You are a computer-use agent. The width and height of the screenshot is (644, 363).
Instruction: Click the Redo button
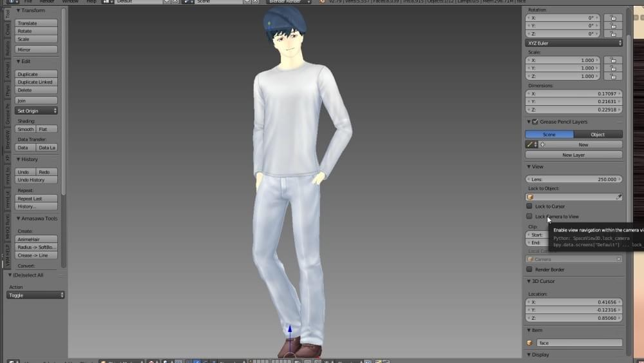[46, 172]
